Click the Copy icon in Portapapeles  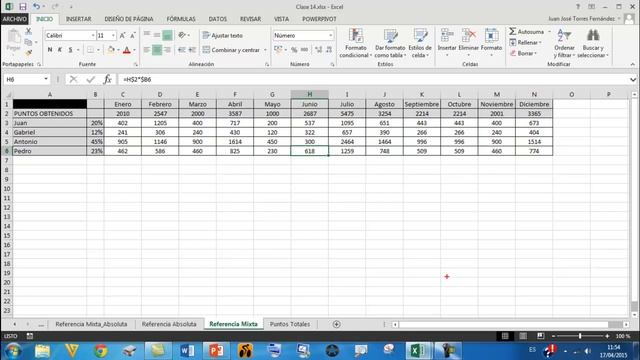28,42
